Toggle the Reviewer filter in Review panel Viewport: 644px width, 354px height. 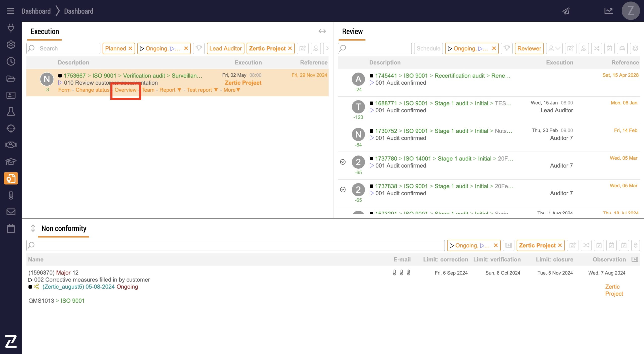pyautogui.click(x=529, y=48)
